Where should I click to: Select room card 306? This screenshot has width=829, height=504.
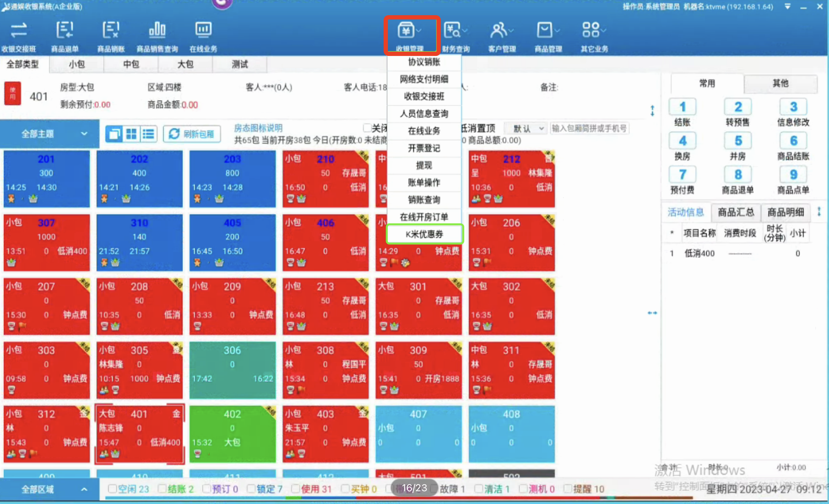coord(232,370)
